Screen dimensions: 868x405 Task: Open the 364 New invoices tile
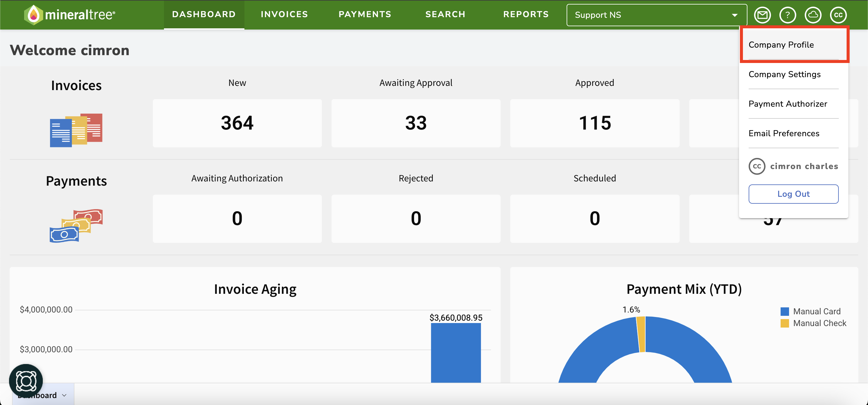click(x=237, y=123)
